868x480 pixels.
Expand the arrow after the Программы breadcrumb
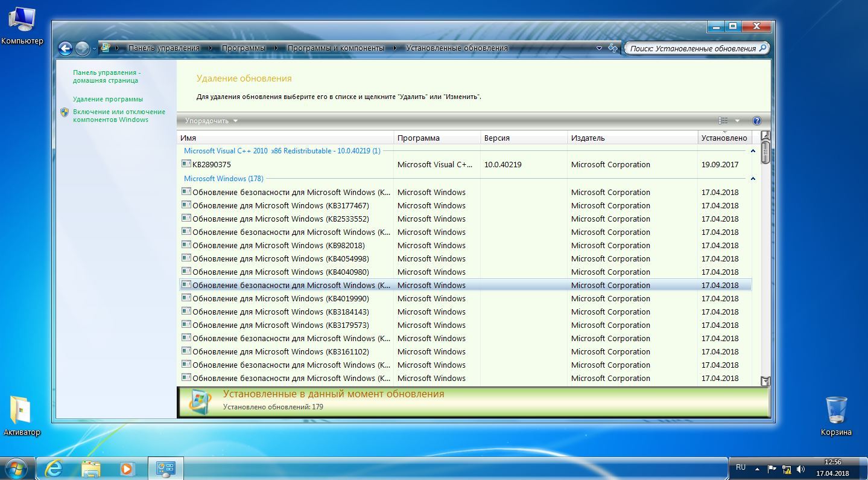(276, 48)
